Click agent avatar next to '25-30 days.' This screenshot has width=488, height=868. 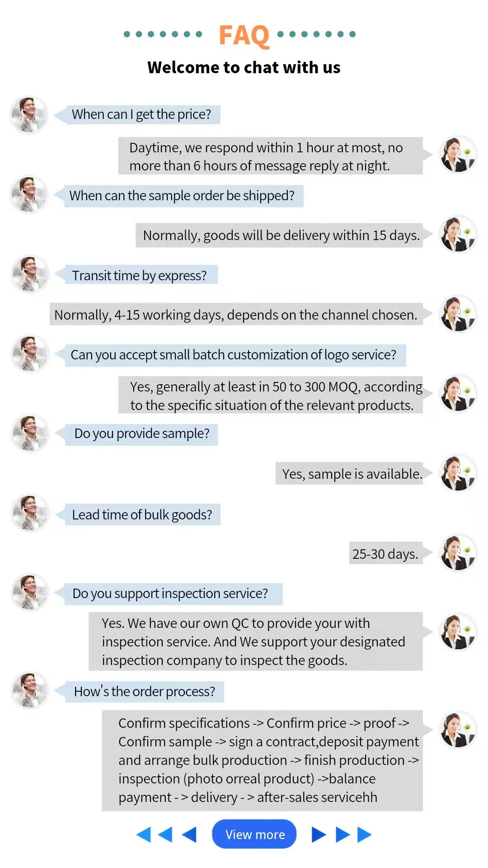tap(458, 553)
